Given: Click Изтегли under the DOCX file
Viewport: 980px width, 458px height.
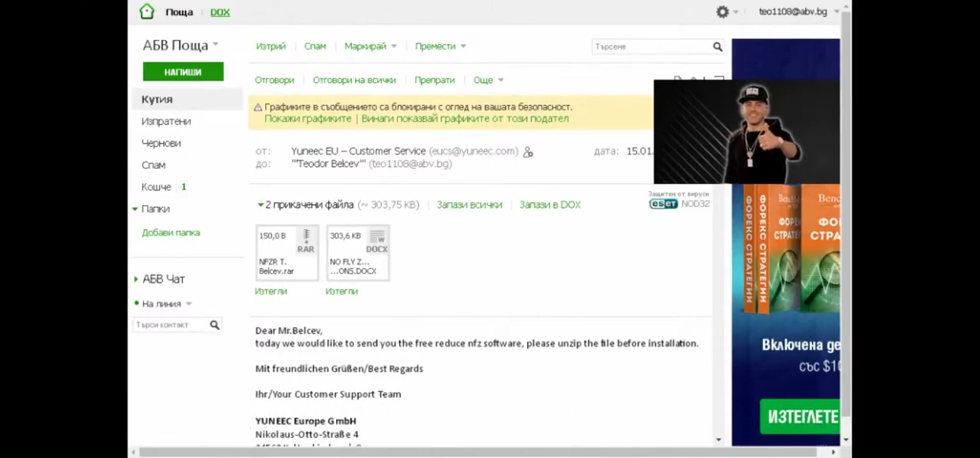Looking at the screenshot, I should (x=342, y=291).
